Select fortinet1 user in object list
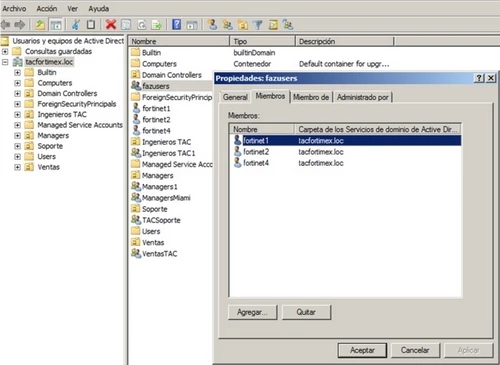This screenshot has height=365, width=500. coord(152,108)
